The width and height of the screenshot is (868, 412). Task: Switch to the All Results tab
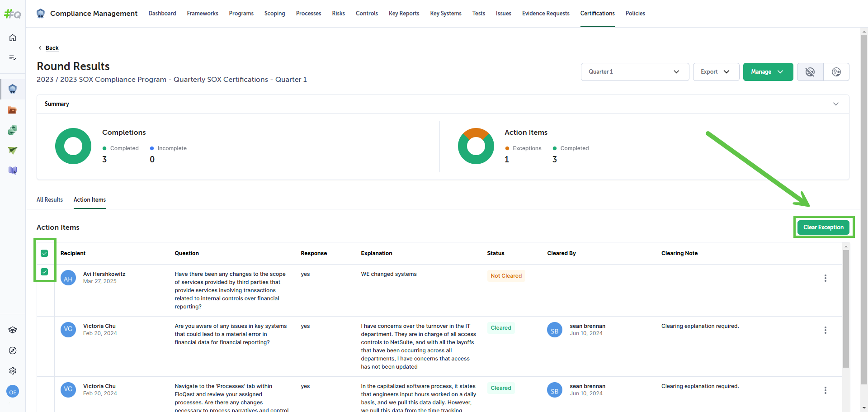[x=50, y=199]
